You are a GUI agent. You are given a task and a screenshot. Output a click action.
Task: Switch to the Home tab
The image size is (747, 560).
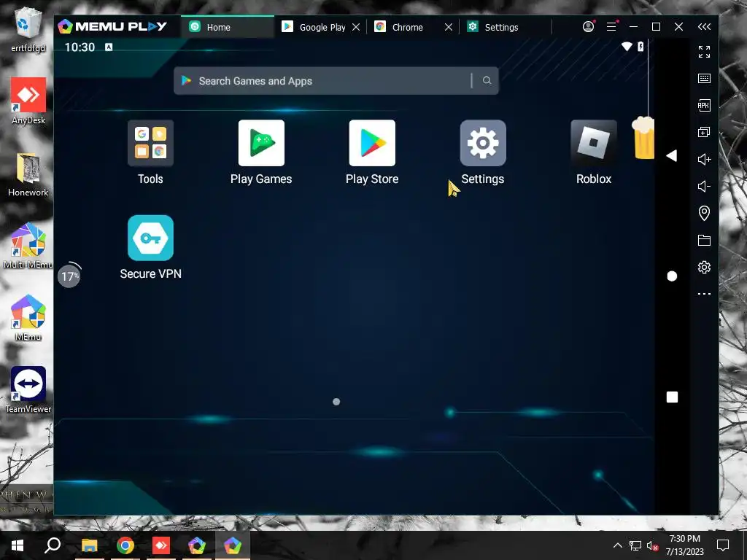point(228,27)
